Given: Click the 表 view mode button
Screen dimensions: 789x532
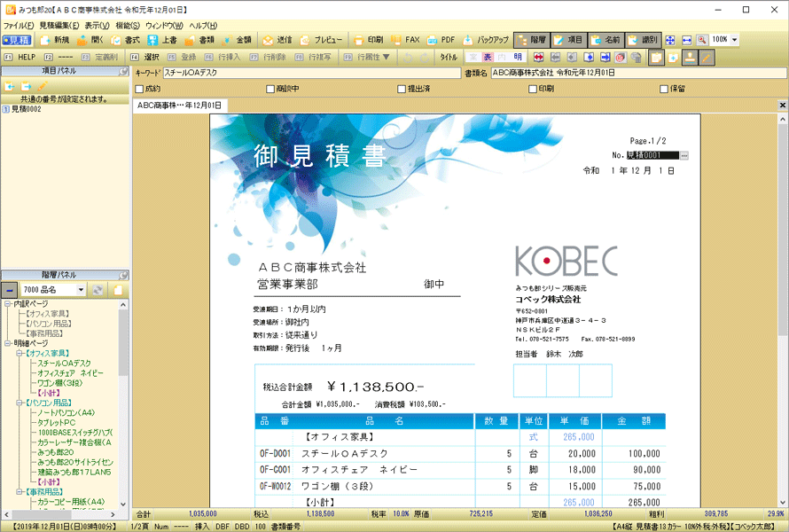Looking at the screenshot, I should coord(488,58).
